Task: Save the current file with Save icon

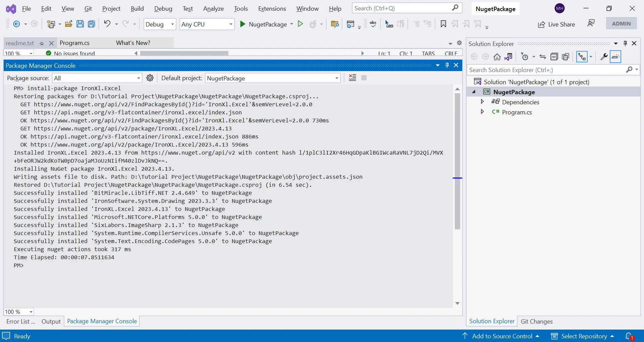Action: [x=80, y=24]
